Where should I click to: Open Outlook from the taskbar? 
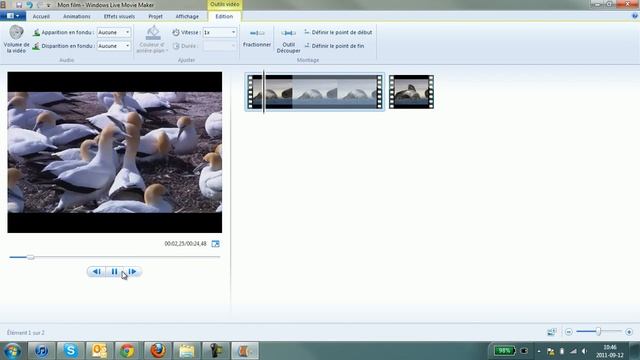99,351
